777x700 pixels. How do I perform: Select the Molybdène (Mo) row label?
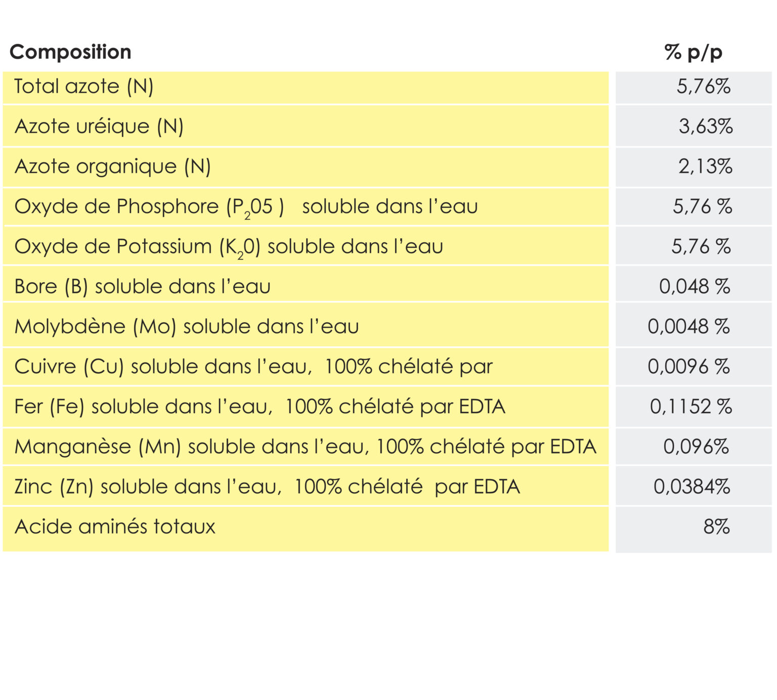pyautogui.click(x=186, y=327)
